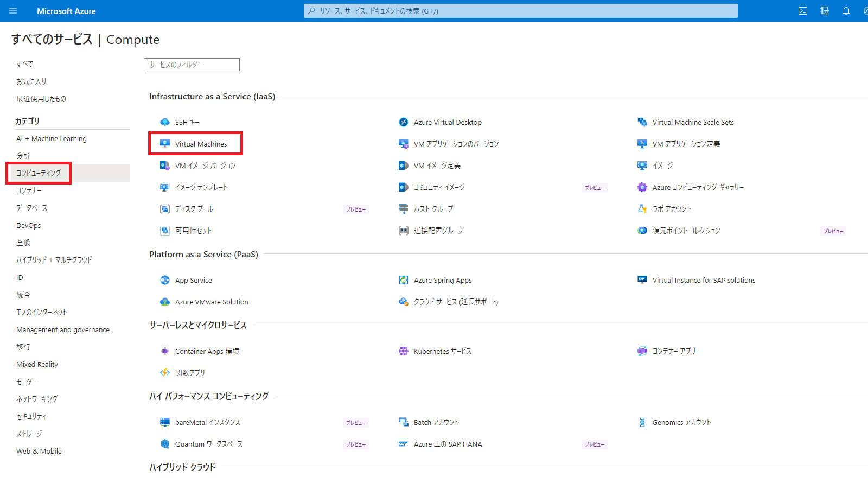The image size is (868, 483).
Task: Select コンテナー category in sidebar
Action: click(29, 190)
